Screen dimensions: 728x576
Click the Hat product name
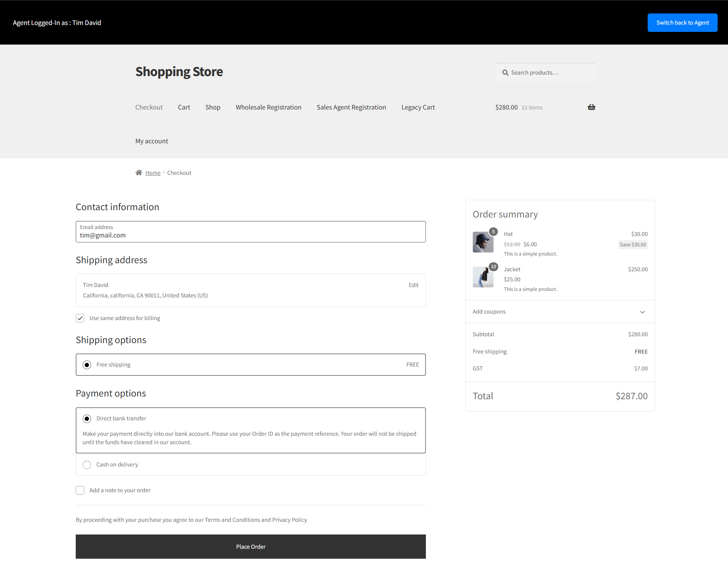pos(508,234)
